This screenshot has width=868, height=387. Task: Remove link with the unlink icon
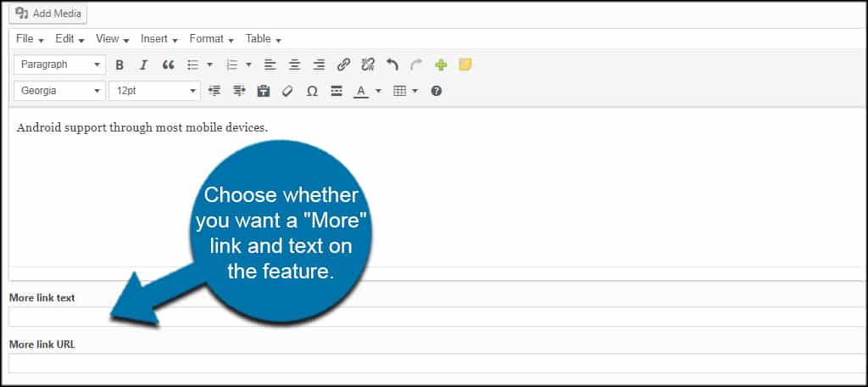point(368,64)
